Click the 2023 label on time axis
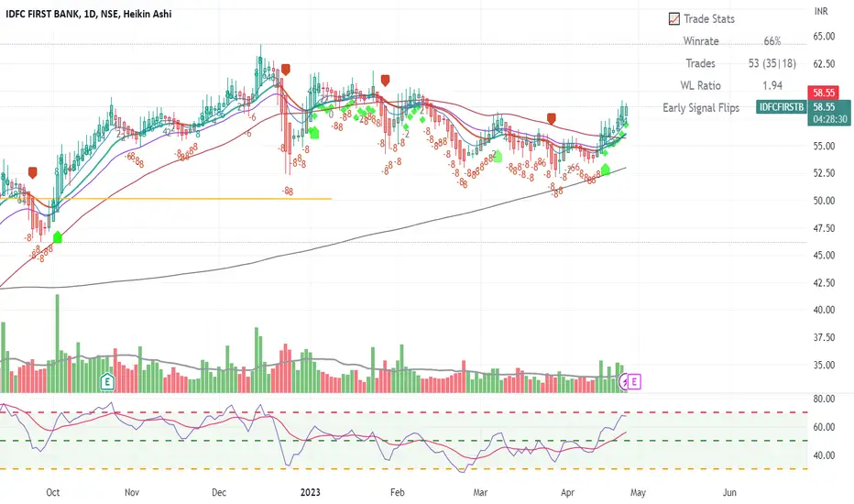Image resolution: width=854 pixels, height=504 pixels. [x=311, y=493]
